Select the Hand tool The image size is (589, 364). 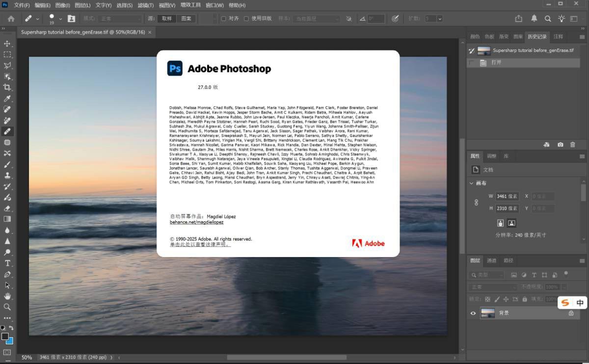(x=7, y=296)
